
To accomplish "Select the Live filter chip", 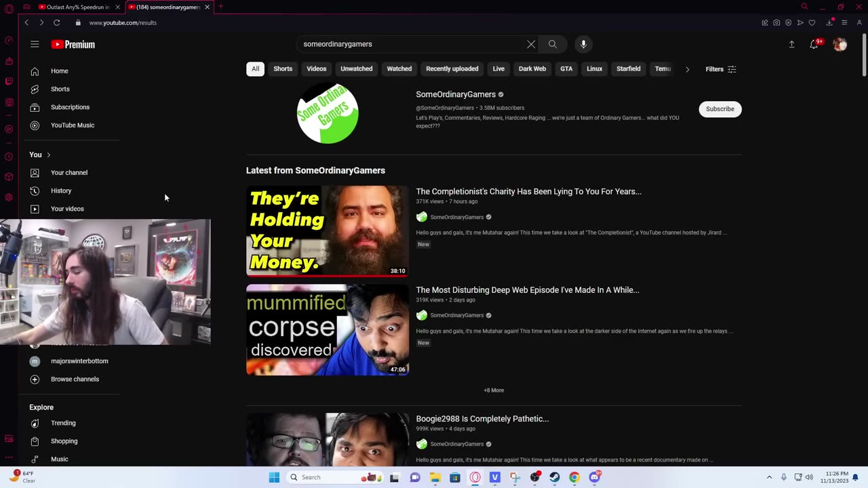I will tap(498, 68).
